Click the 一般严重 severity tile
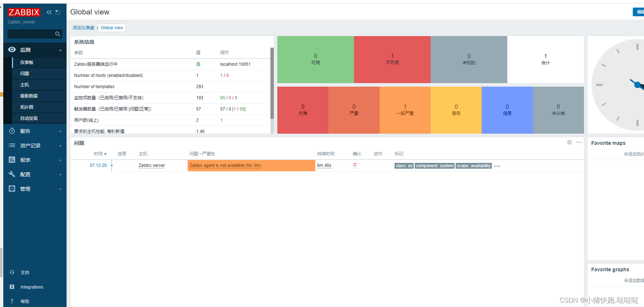Image resolution: width=644 pixels, height=307 pixels. click(405, 110)
